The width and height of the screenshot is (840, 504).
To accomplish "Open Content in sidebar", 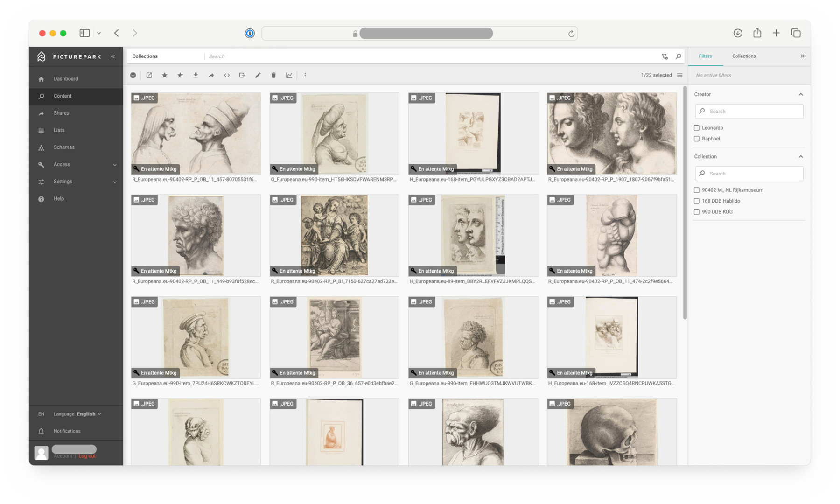I will click(x=76, y=96).
